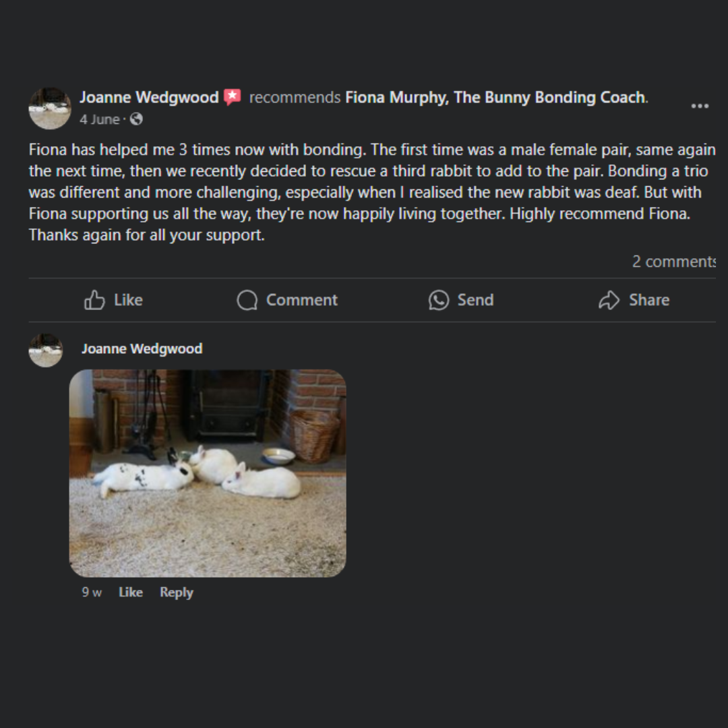Reply to the rabbit photo comment
Screen dimensions: 728x728
click(x=176, y=592)
